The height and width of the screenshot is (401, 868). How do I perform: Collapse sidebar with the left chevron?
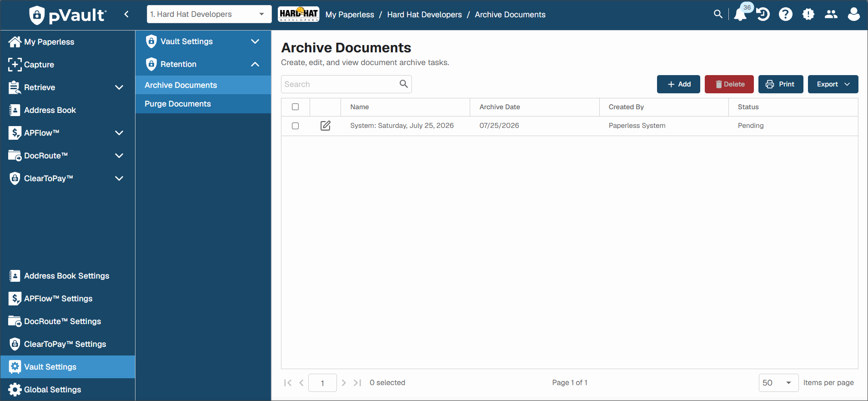pyautogui.click(x=126, y=14)
